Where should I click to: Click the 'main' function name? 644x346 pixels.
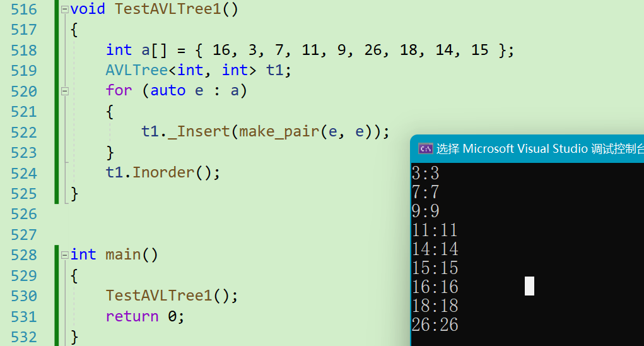[123, 255]
